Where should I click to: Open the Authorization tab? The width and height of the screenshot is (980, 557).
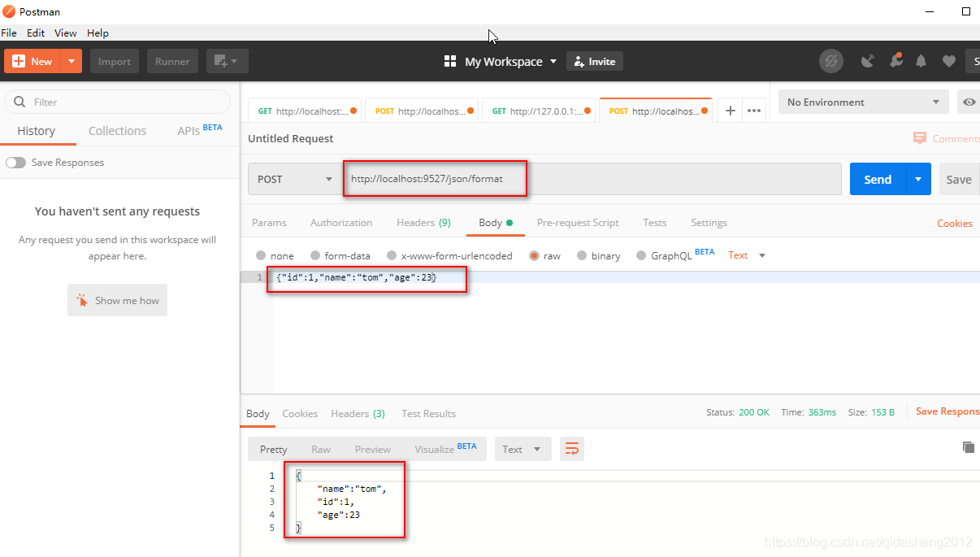pyautogui.click(x=341, y=223)
